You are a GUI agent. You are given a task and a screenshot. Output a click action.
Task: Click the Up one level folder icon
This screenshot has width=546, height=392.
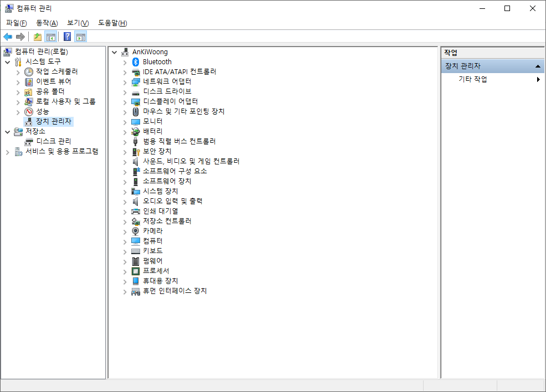point(38,37)
